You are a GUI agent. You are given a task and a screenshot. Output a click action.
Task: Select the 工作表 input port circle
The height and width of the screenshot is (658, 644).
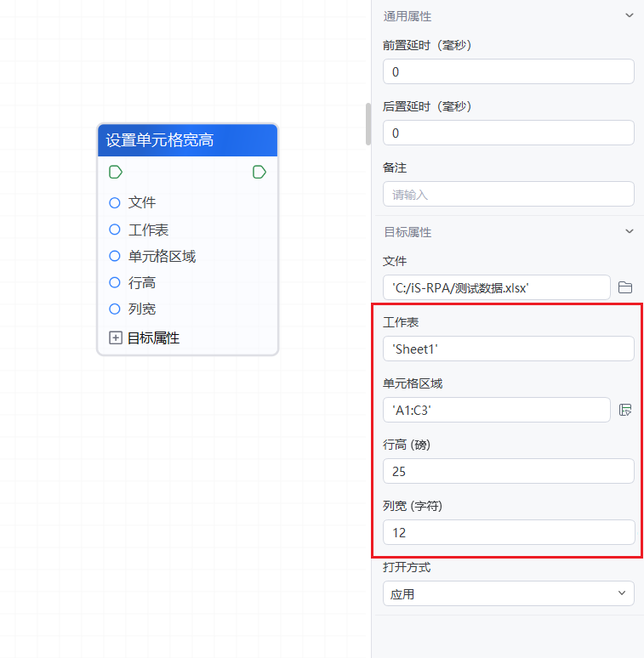pos(115,230)
